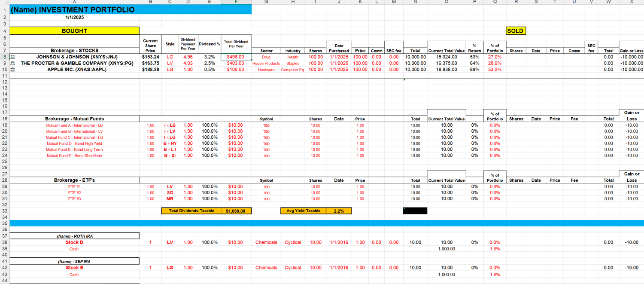Select the 'Brokerage - ETF's' heading cell
The height and width of the screenshot is (284, 644).
pyautogui.click(x=74, y=180)
